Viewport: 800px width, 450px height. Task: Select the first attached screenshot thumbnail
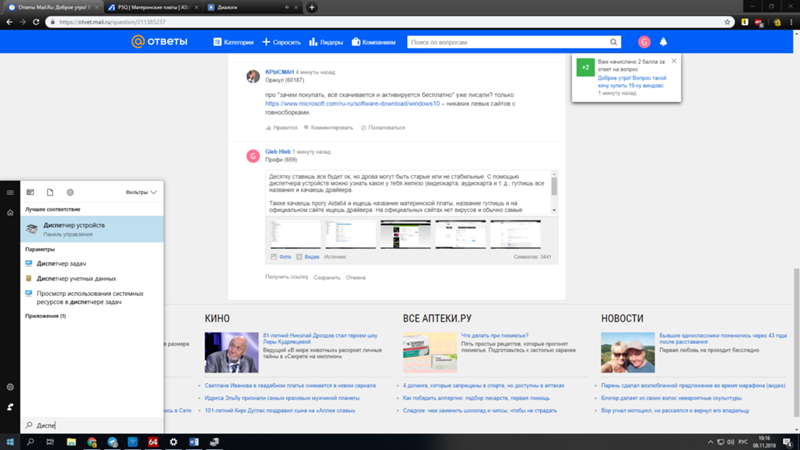pos(295,235)
